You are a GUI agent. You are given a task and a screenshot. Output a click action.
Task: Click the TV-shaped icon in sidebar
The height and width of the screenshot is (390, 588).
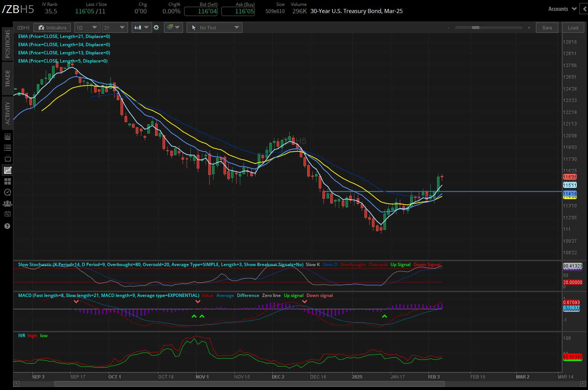coord(7,159)
